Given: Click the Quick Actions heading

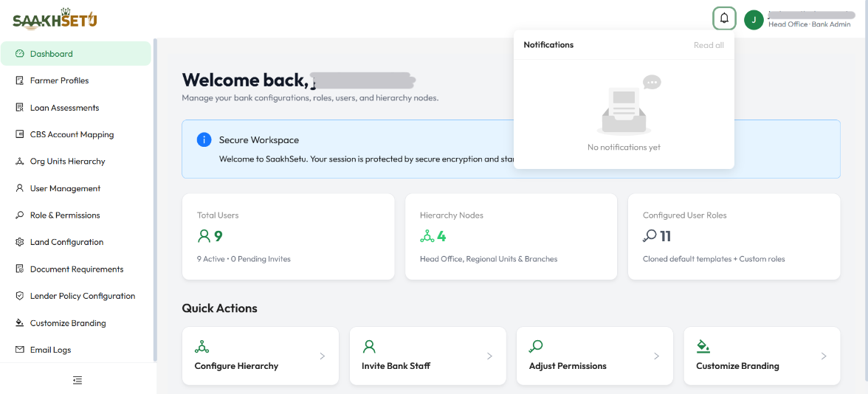Looking at the screenshot, I should coord(220,308).
